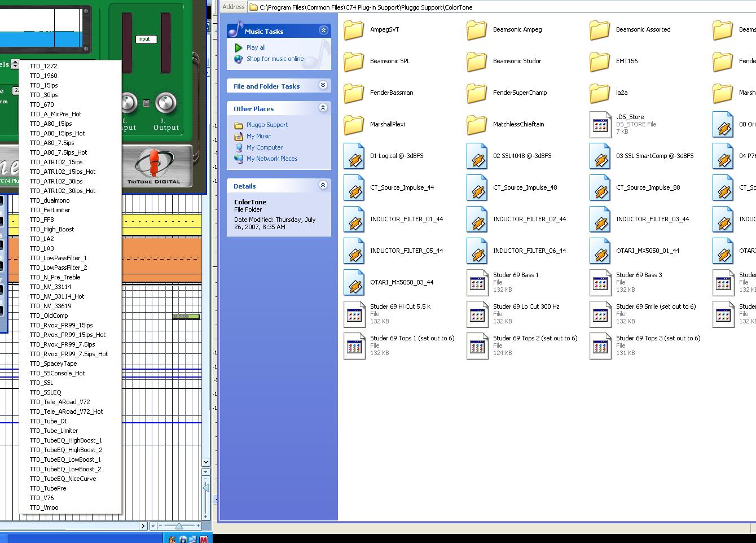Open the My Computer link
This screenshot has width=756, height=543.
click(265, 147)
